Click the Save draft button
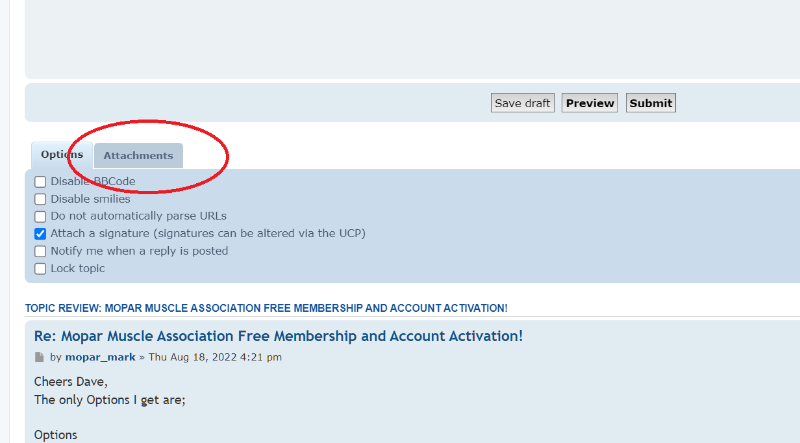800x443 pixels. [522, 103]
